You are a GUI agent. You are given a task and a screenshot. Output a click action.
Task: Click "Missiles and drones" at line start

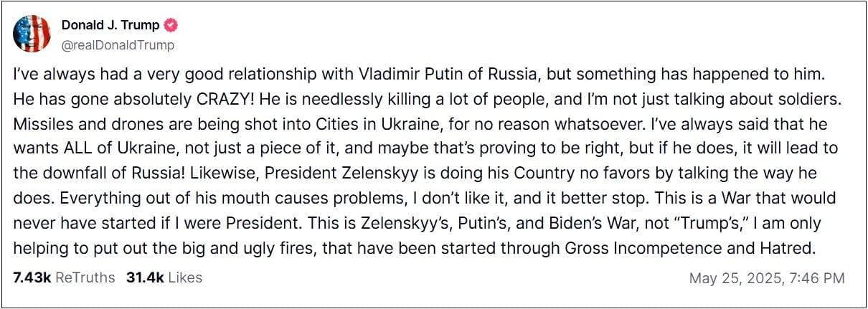(x=72, y=125)
